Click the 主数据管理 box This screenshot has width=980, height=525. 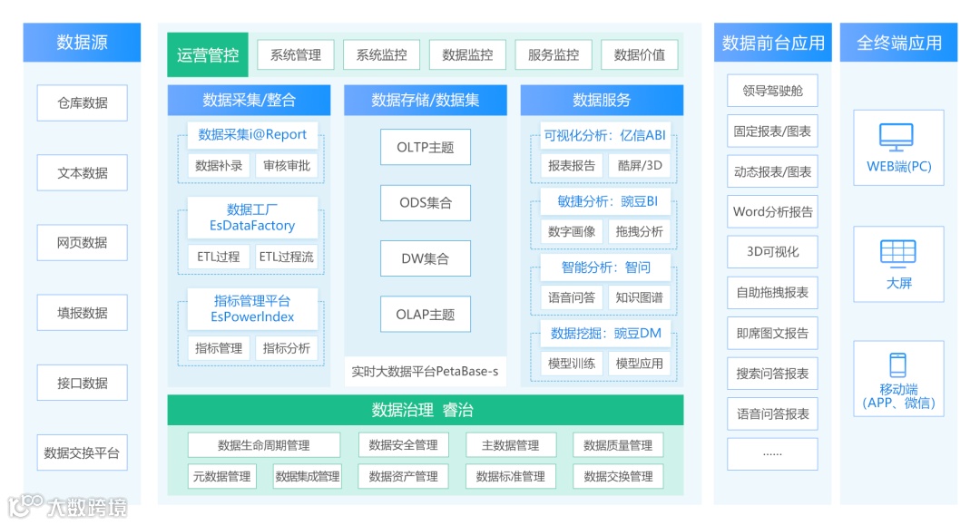(x=511, y=445)
